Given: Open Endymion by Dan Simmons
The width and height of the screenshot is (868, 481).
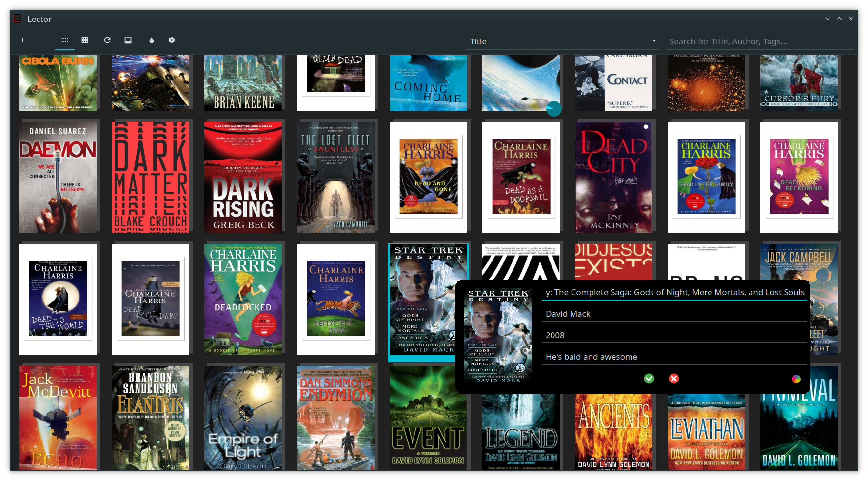Looking at the screenshot, I should click(x=335, y=418).
